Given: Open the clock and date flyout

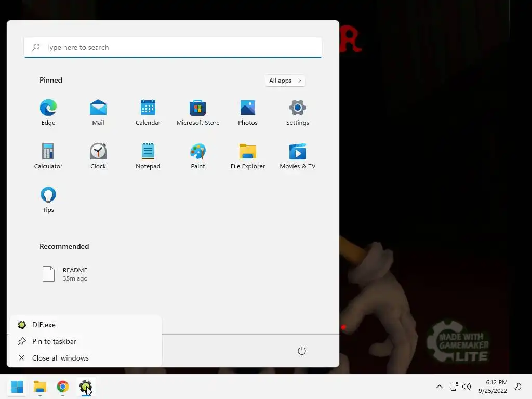Looking at the screenshot, I should [493, 387].
